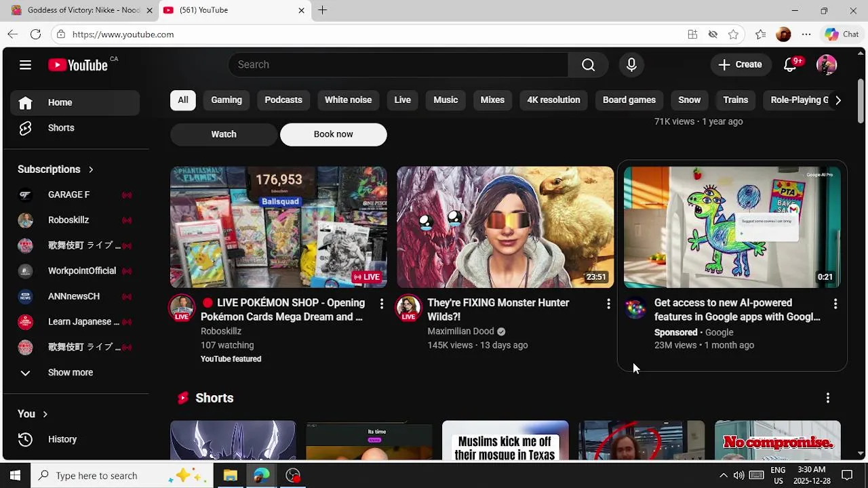Screen dimensions: 868x488
Task: Click the browser address bar URL
Action: tap(123, 35)
